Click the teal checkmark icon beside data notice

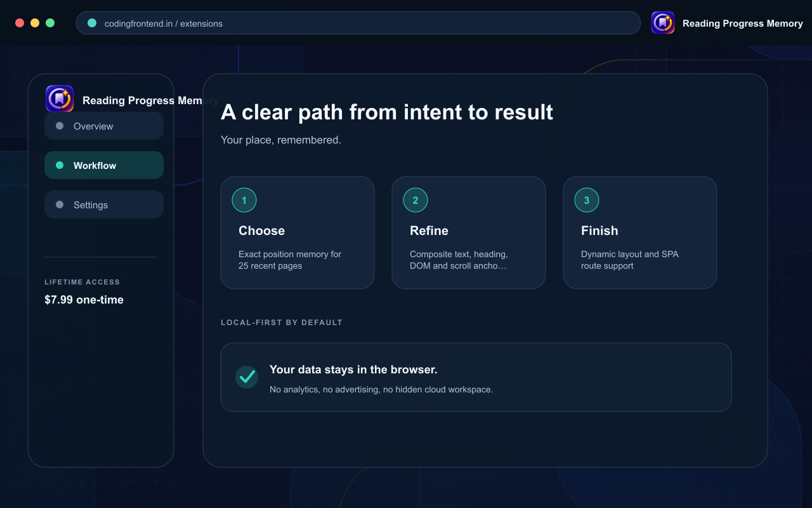tap(247, 377)
